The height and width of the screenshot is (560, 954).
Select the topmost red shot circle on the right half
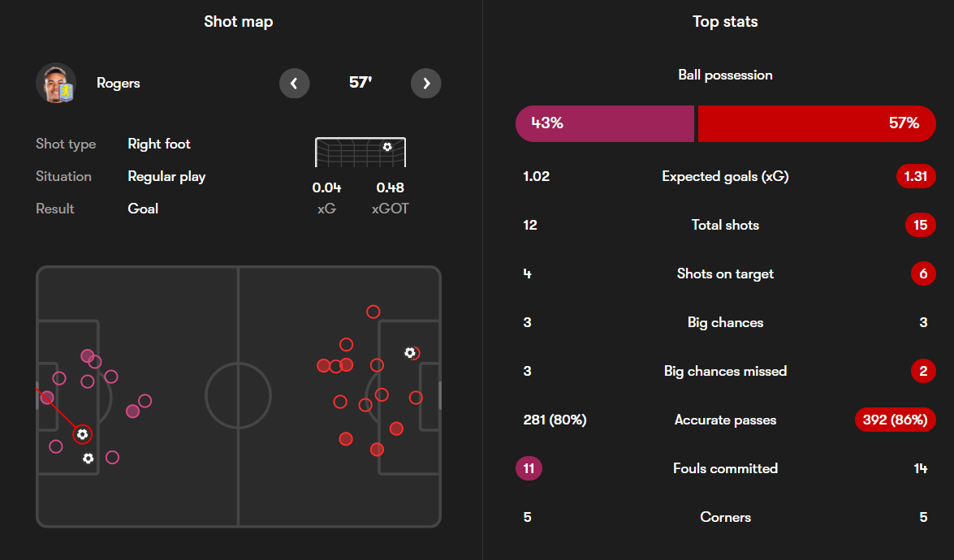(x=373, y=312)
